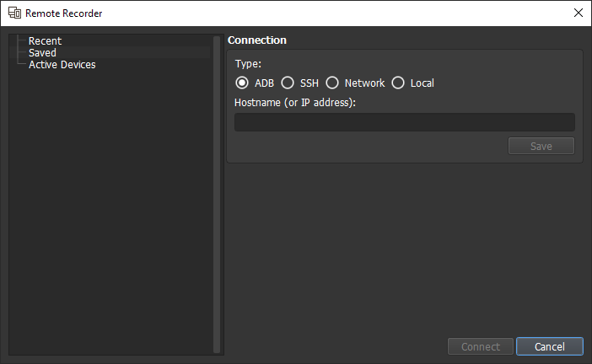Viewport: 592px width, 364px height.
Task: Click the Connect button
Action: pyautogui.click(x=480, y=346)
